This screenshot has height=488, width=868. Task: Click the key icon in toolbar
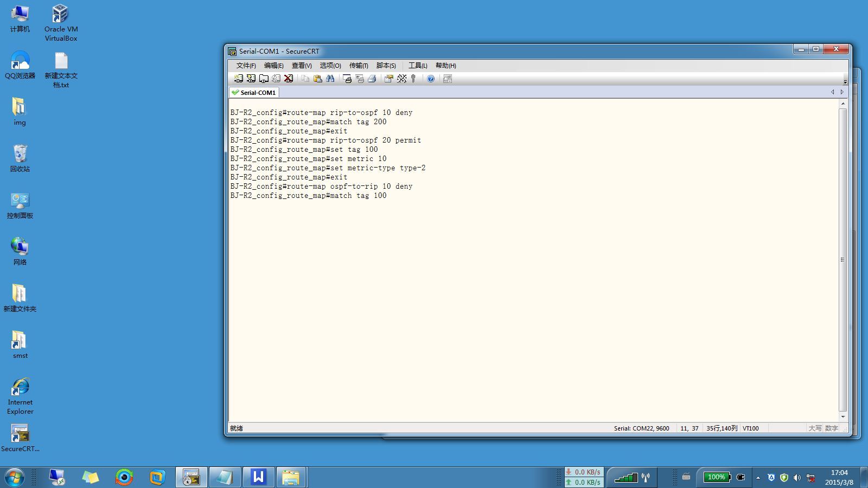413,79
